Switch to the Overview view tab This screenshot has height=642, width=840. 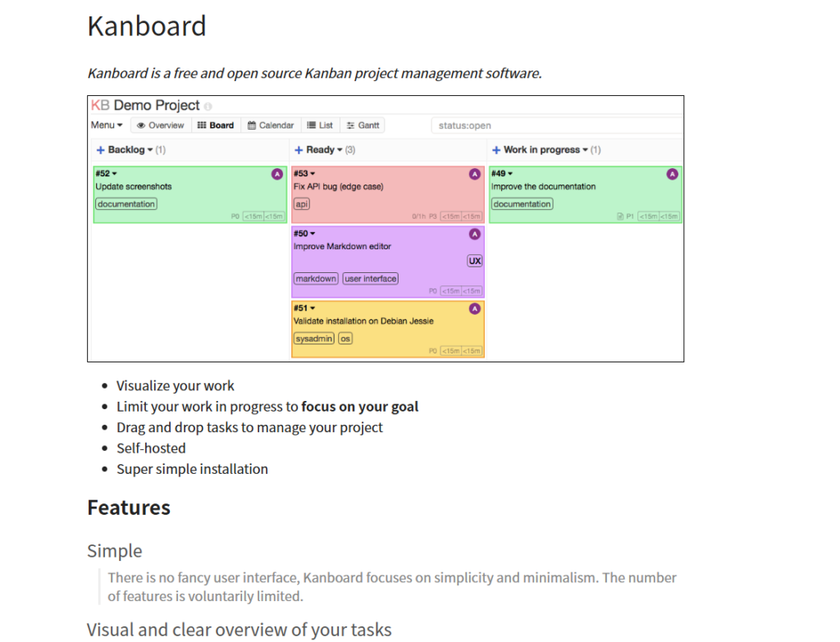160,125
